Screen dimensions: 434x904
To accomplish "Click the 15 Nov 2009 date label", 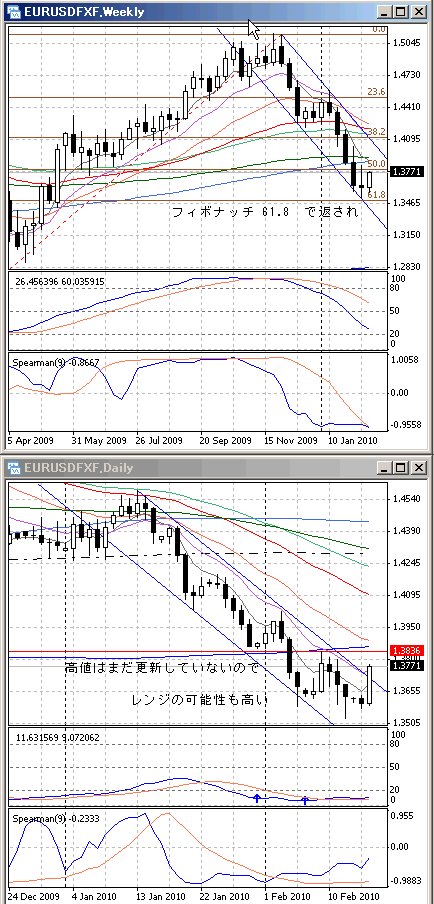I will coord(291,440).
